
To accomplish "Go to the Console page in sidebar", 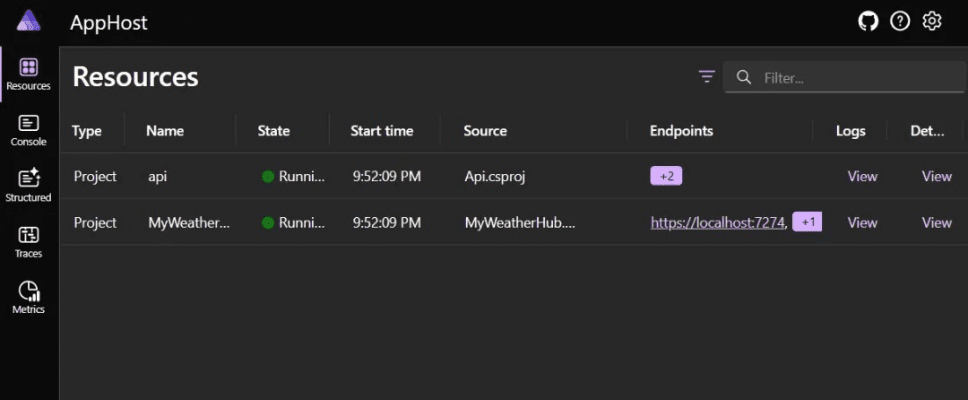I will point(28,130).
